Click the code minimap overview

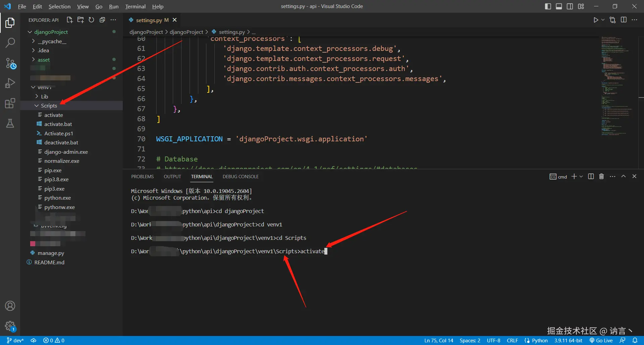pyautogui.click(x=617, y=85)
